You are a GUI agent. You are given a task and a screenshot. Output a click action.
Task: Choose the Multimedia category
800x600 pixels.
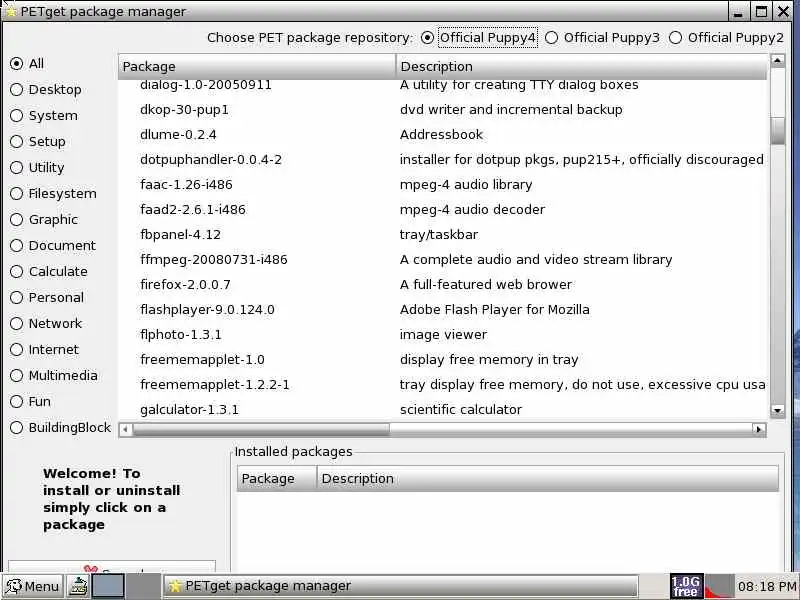click(x=54, y=376)
